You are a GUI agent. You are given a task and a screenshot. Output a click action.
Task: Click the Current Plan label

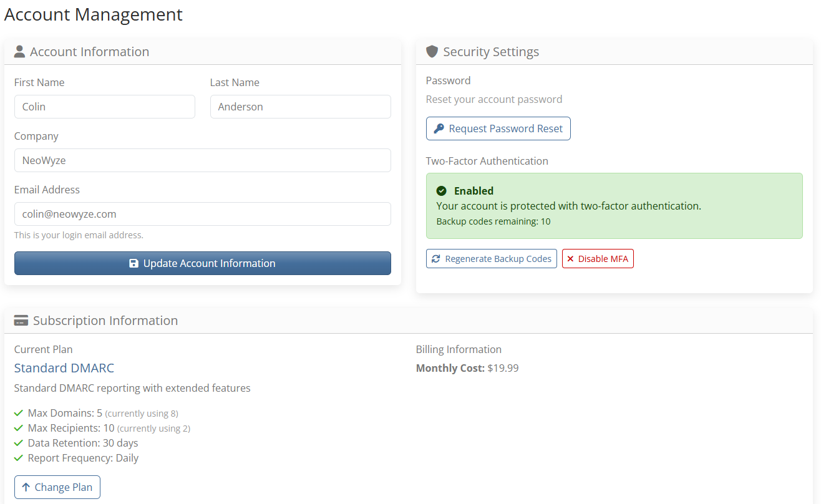tap(44, 349)
